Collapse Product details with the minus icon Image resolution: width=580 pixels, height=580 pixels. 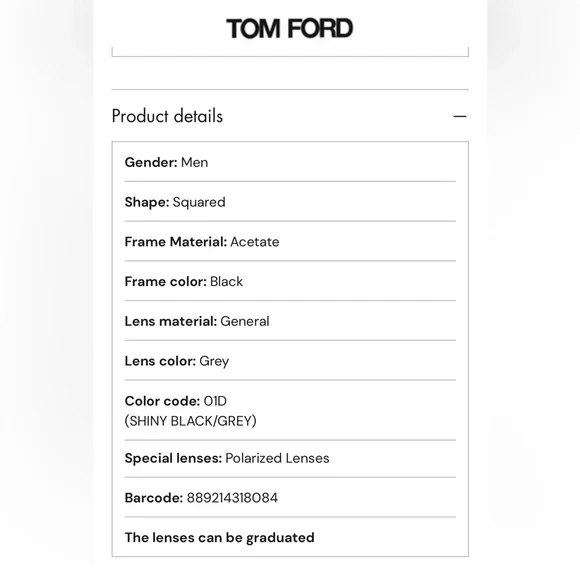pyautogui.click(x=460, y=117)
